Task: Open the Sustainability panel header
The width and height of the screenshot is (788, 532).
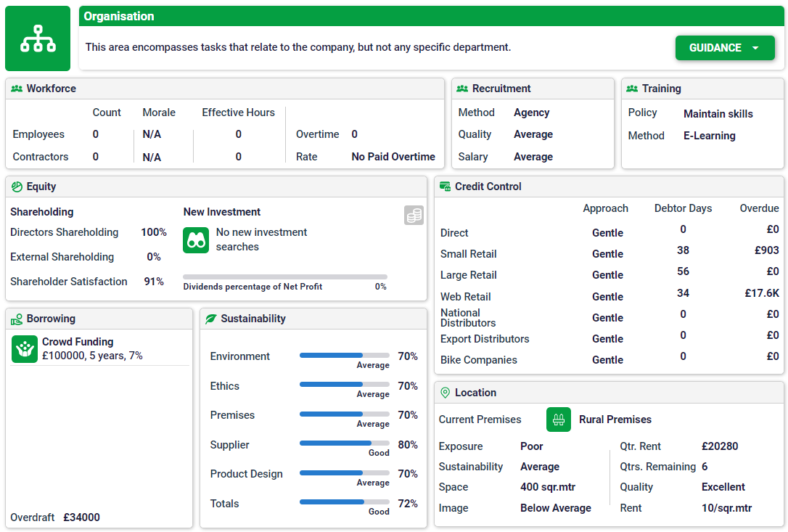Action: coord(313,319)
